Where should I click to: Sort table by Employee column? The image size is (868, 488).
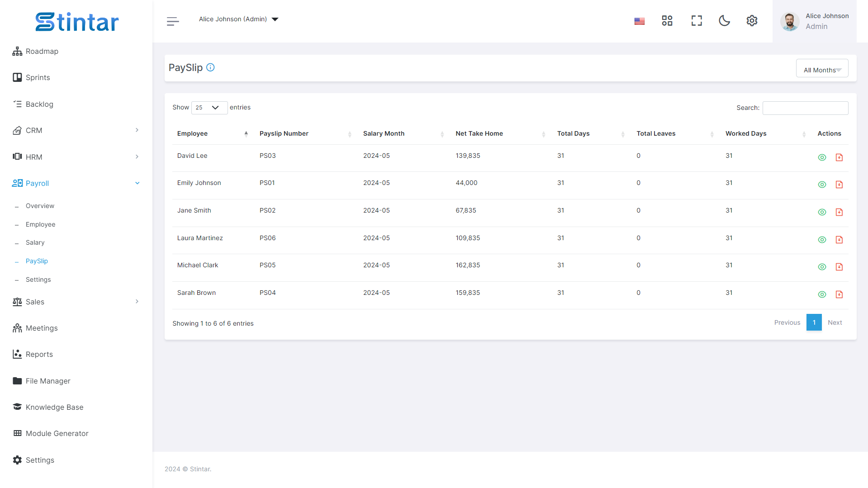(x=213, y=133)
